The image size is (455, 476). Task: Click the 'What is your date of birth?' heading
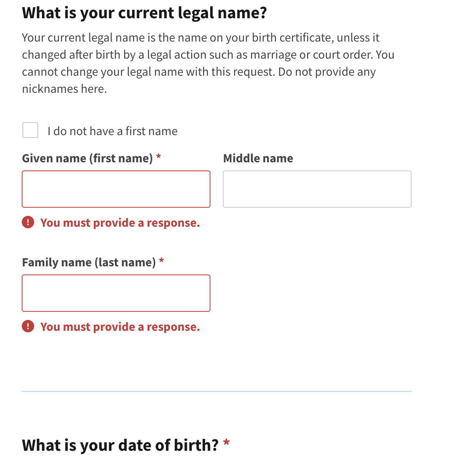[x=120, y=445]
